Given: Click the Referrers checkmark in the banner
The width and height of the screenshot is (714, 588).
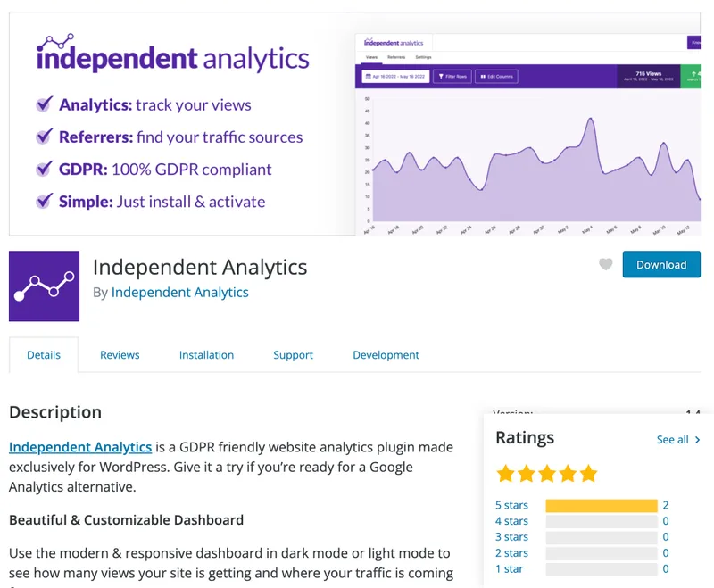Looking at the screenshot, I should [45, 137].
